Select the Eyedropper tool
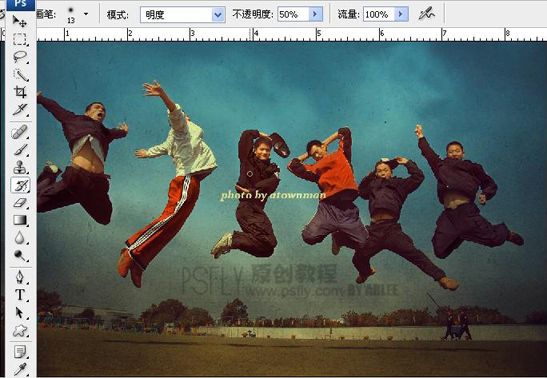This screenshot has height=378, width=547. pos(20,369)
